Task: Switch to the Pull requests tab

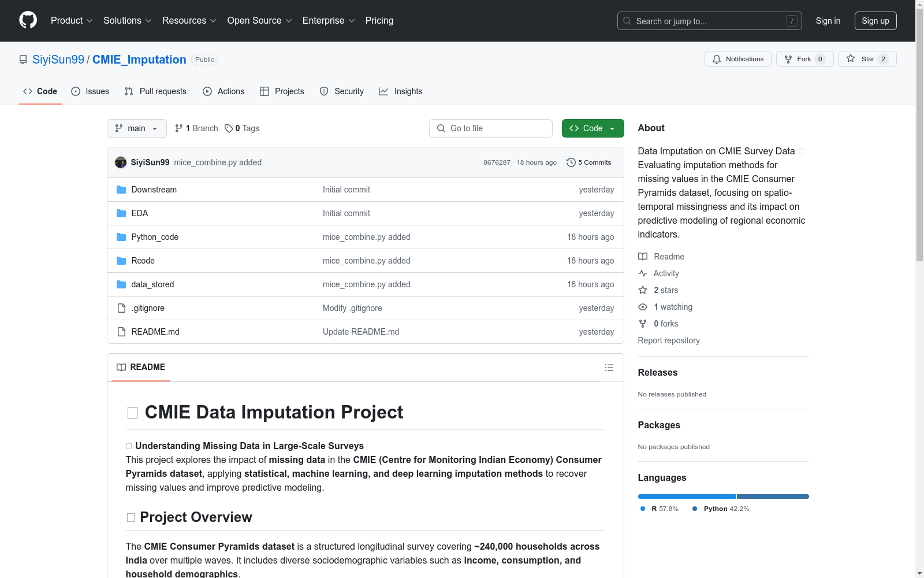Action: coord(155,91)
